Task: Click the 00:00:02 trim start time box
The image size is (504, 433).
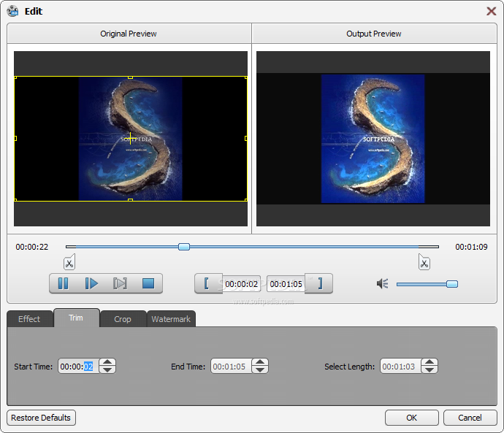Action: pos(241,284)
